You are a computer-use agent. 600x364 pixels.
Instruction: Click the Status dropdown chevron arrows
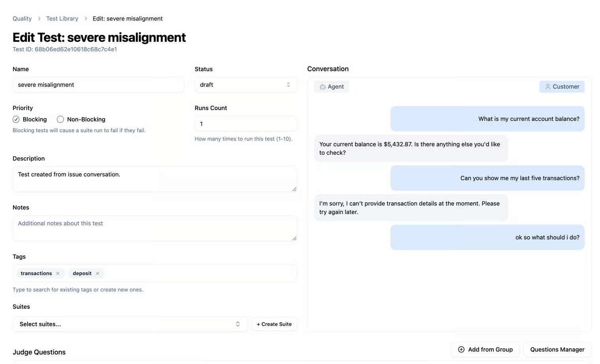[288, 85]
